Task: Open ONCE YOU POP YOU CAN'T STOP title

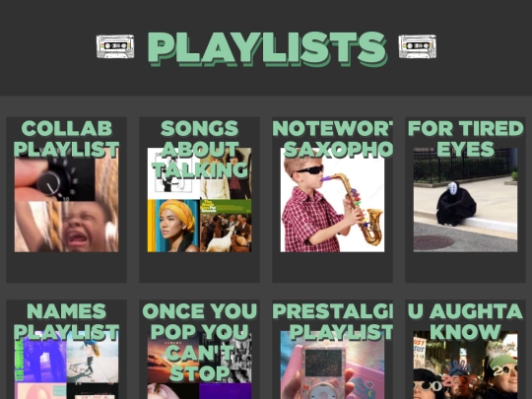Action: point(199,342)
